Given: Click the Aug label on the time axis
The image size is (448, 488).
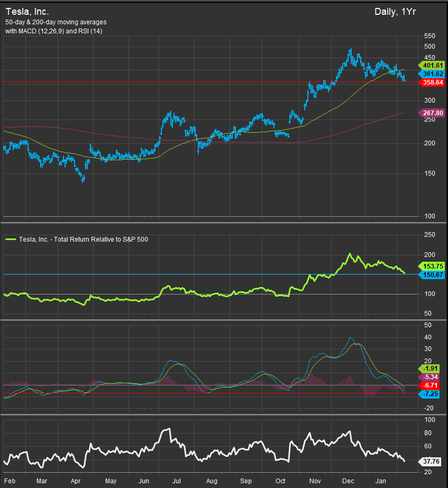Looking at the screenshot, I should click(212, 481).
